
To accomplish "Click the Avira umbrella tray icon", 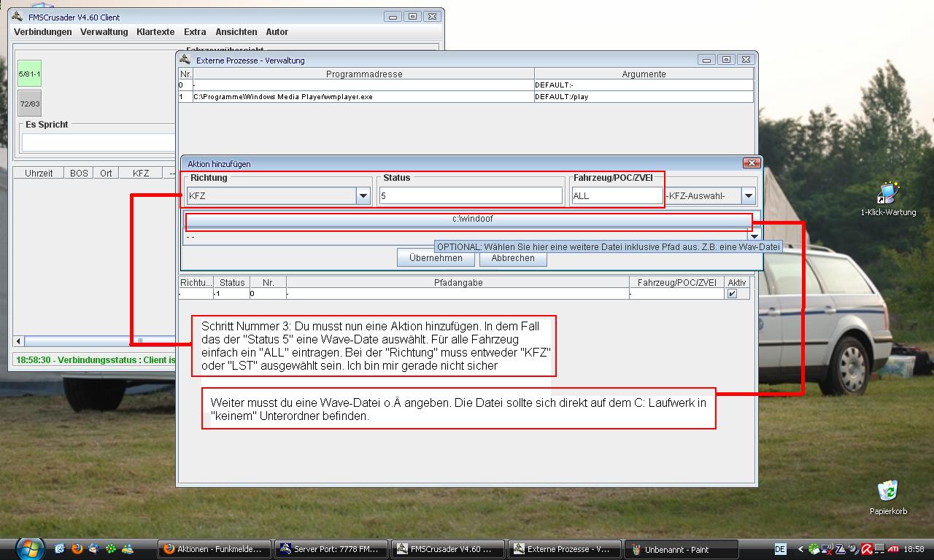I will click(866, 549).
